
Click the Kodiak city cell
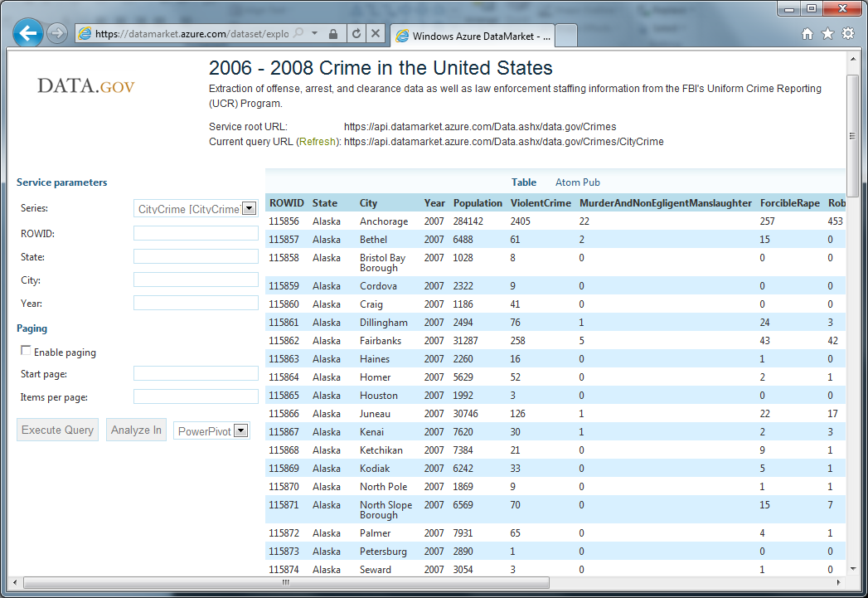click(x=375, y=469)
